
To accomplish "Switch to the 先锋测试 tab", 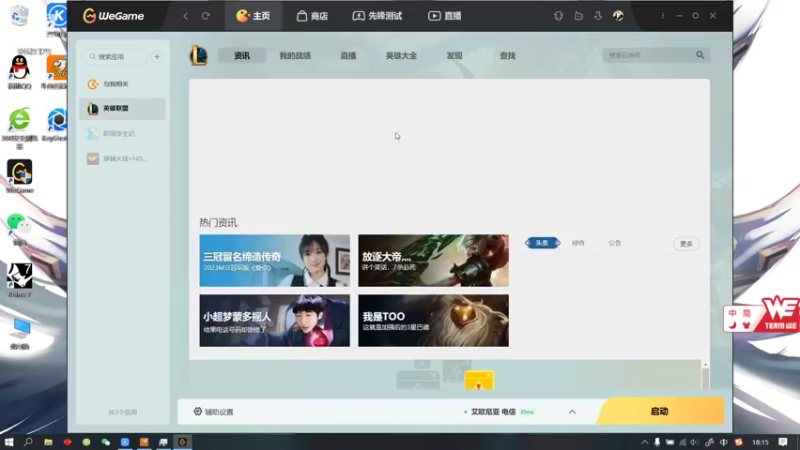I will pyautogui.click(x=378, y=16).
